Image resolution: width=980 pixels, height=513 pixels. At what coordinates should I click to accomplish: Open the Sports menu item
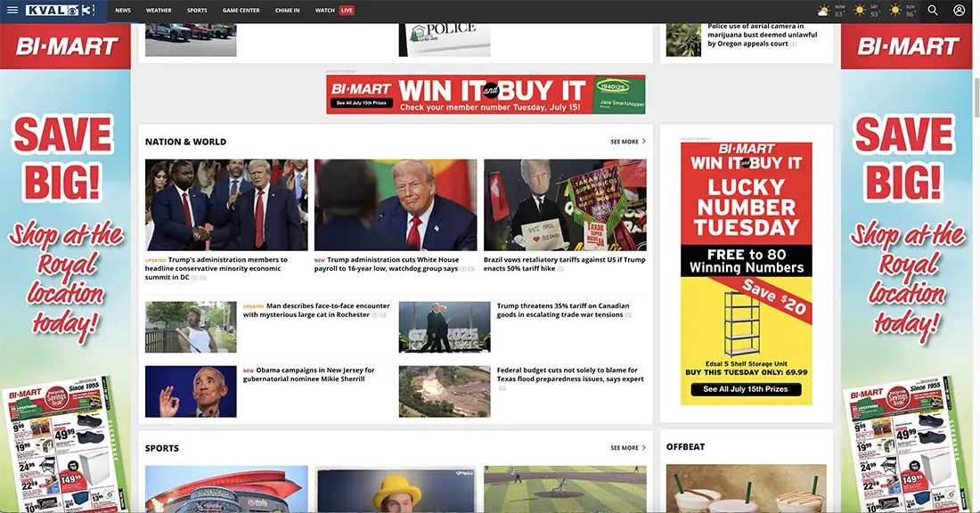pos(197,11)
